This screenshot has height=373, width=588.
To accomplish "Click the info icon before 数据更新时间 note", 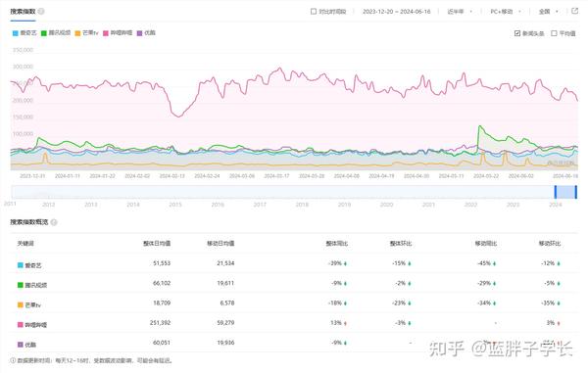I will pyautogui.click(x=13, y=360).
